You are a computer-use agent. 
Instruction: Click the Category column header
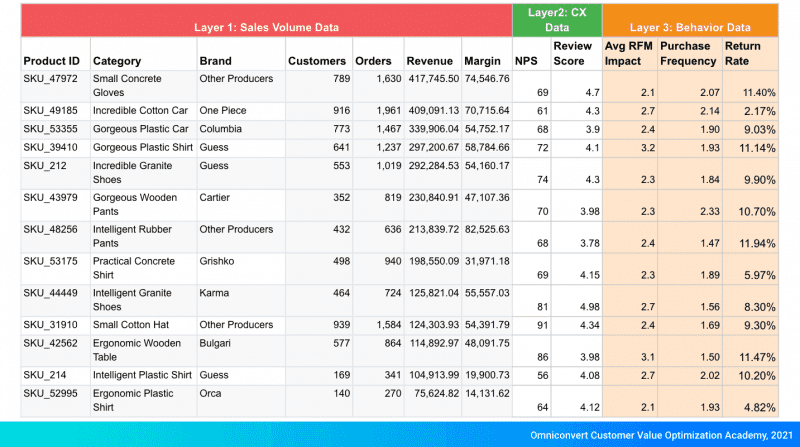(117, 61)
